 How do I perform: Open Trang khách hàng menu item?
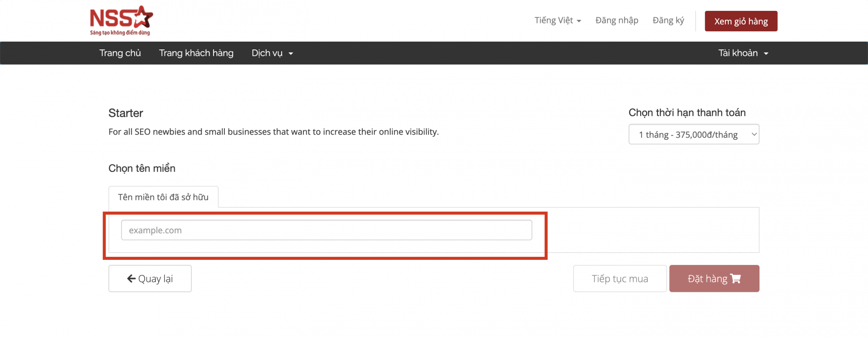click(196, 53)
